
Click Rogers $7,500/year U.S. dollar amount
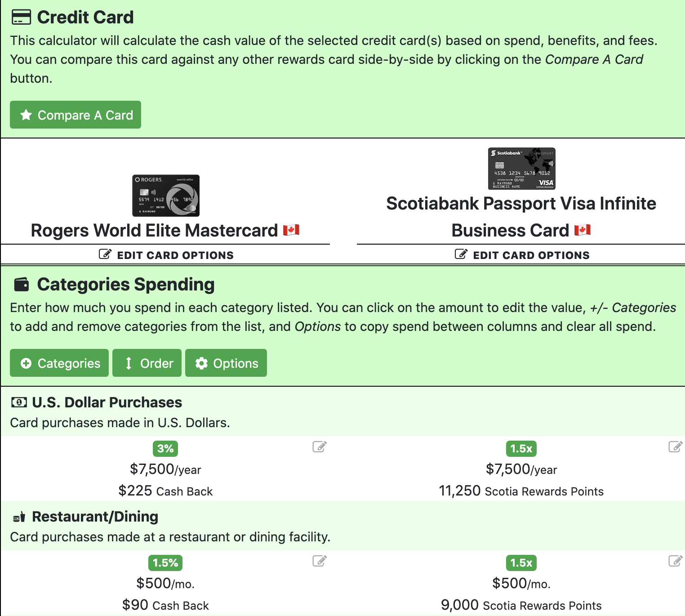click(165, 469)
